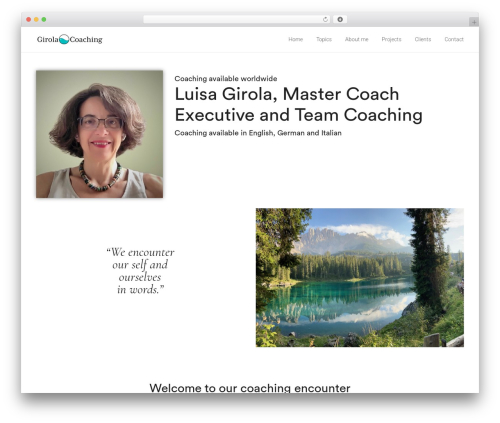The image size is (500, 423).
Task: Click 'Welcome to our coaching encounter' heading
Action: click(x=250, y=388)
